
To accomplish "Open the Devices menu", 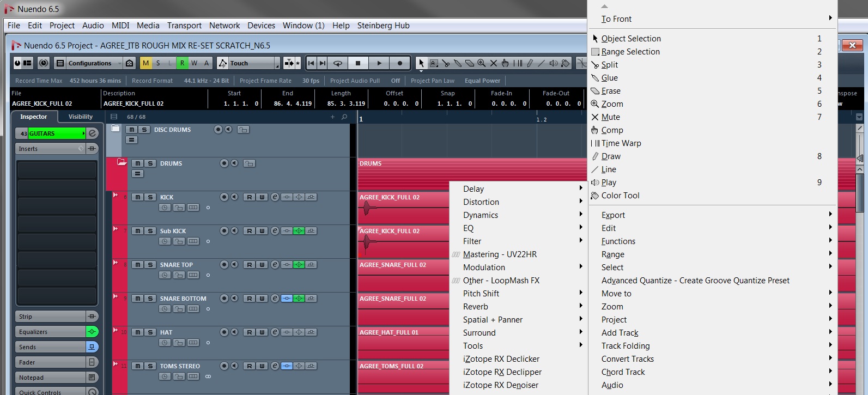I will [x=262, y=26].
